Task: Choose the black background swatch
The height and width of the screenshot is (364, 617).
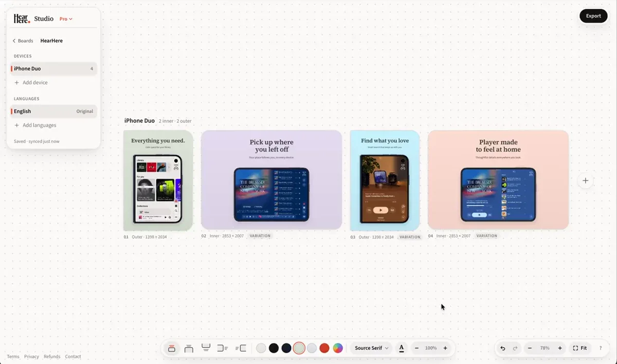Action: pyautogui.click(x=274, y=348)
